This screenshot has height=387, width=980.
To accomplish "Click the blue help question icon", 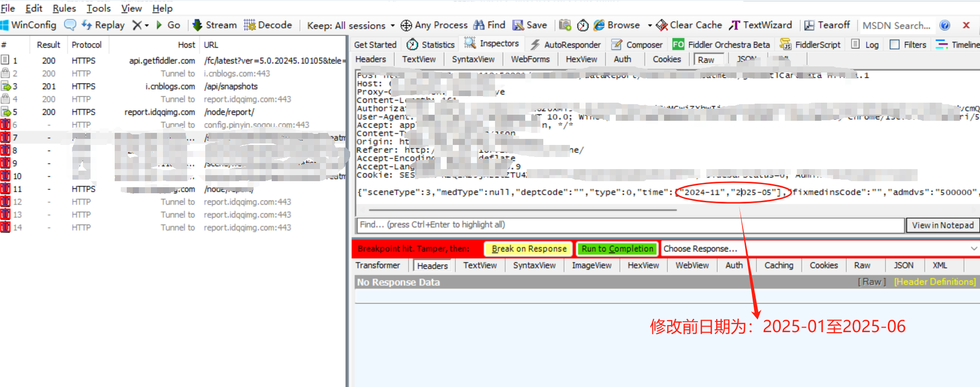I will (945, 25).
